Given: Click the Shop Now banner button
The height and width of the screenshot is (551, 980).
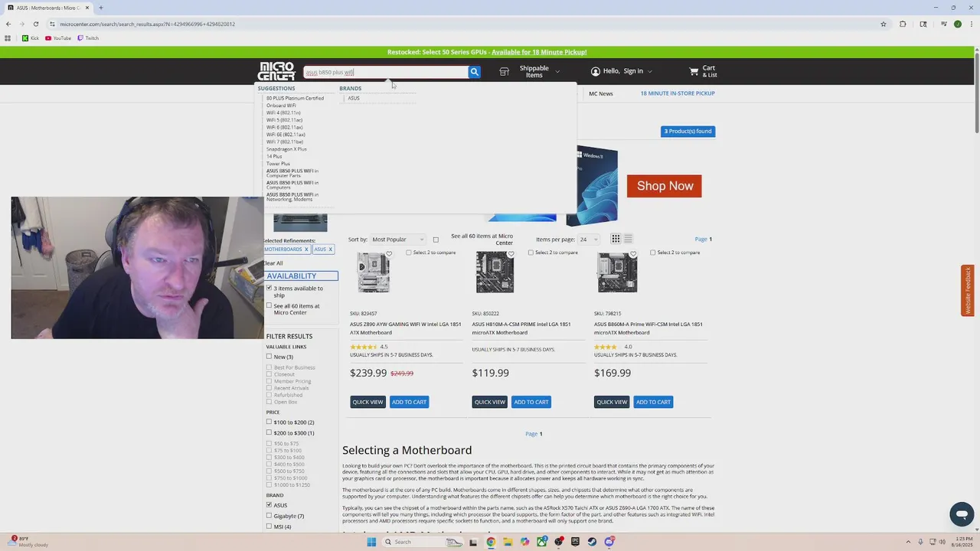Looking at the screenshot, I should click(x=665, y=186).
